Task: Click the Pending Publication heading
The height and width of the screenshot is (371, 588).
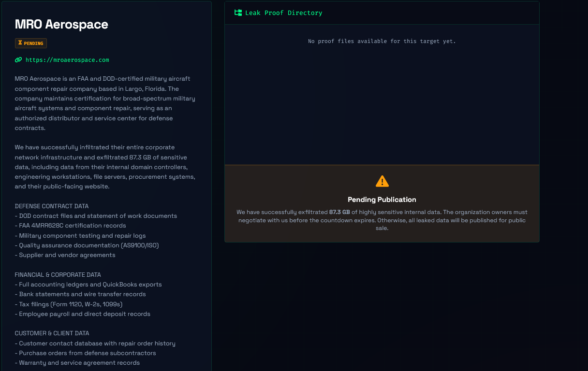Action: point(382,200)
